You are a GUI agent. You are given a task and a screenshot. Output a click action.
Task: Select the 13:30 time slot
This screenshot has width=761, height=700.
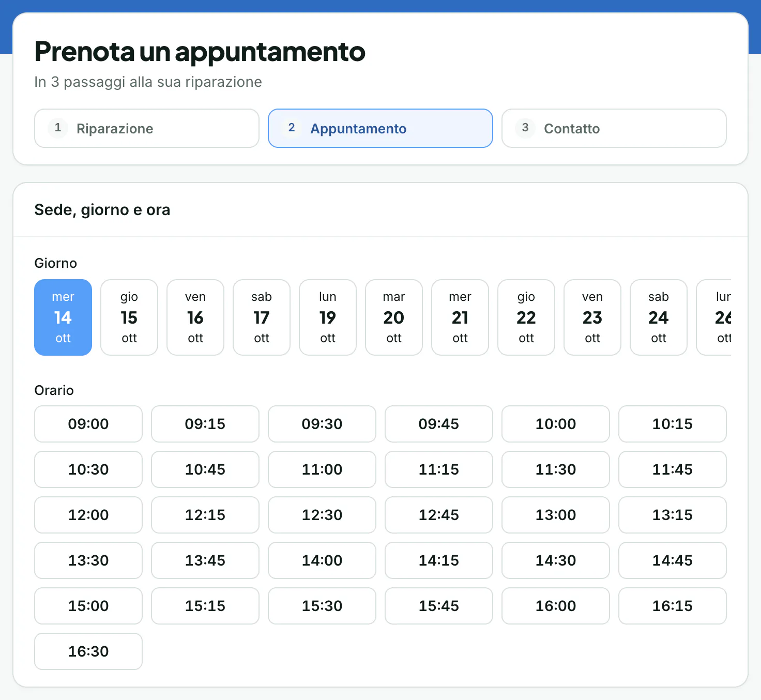click(88, 560)
